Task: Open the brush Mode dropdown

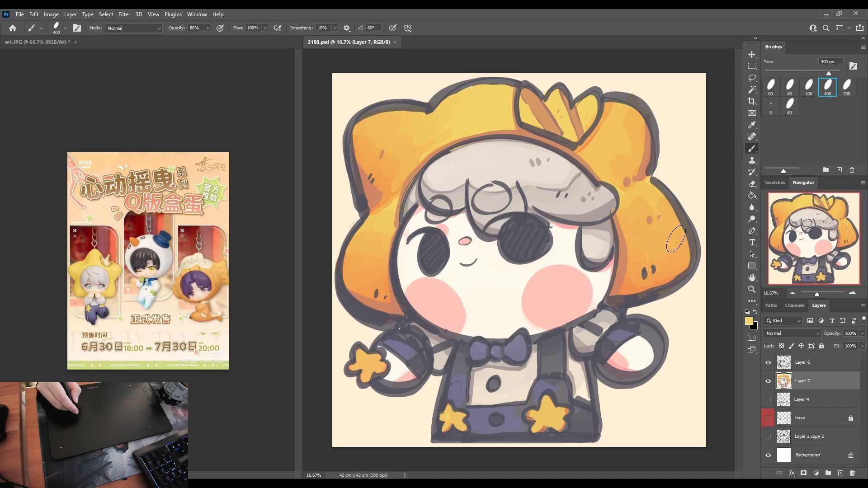Action: (133, 28)
